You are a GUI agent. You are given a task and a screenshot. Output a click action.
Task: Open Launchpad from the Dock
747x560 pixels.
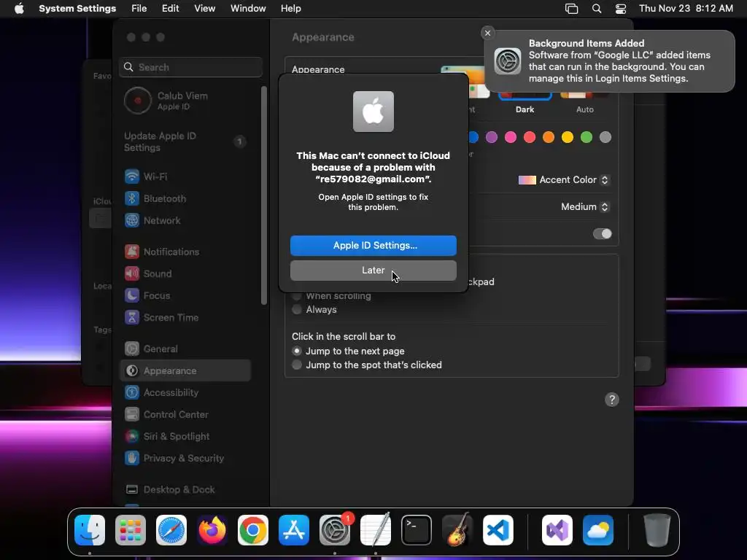pos(131,530)
